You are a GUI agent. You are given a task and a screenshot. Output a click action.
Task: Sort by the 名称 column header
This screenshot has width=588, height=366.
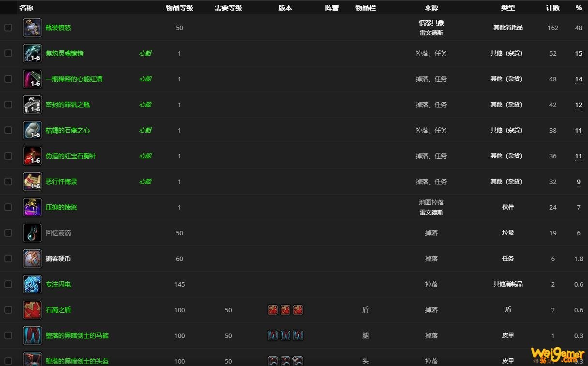[x=26, y=8]
